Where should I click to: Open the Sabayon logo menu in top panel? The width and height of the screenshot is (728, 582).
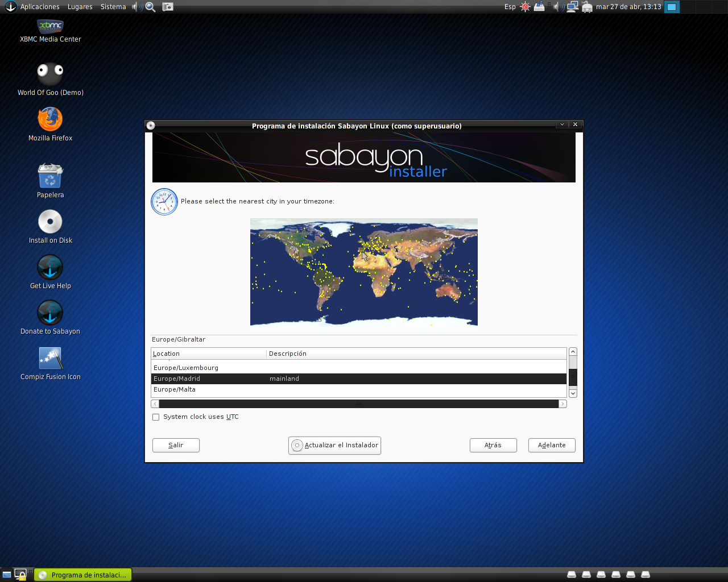10,7
